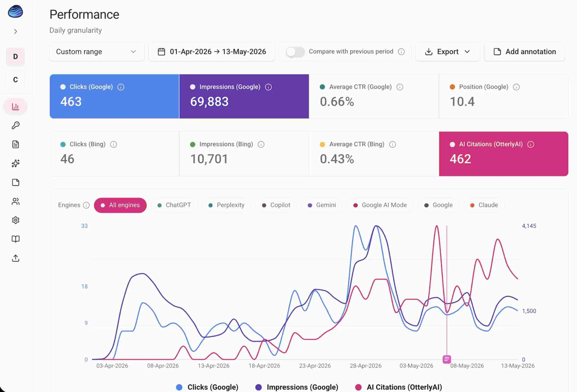Enable the Average CTR (Google) metric card

pos(374,96)
